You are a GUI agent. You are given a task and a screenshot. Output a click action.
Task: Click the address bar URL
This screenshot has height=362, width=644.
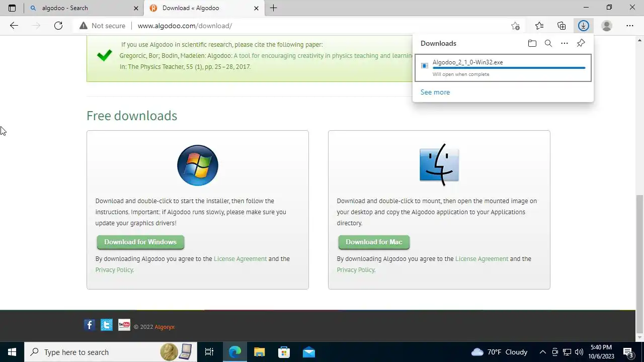(x=185, y=26)
